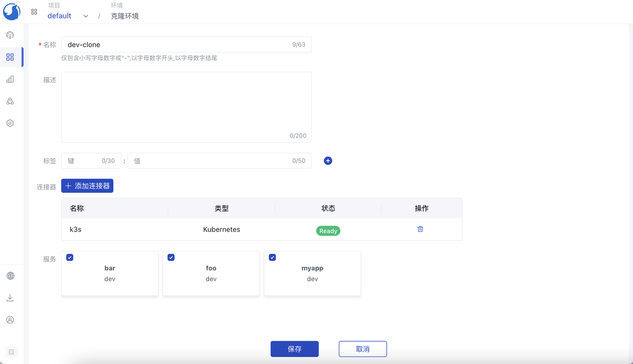Open the applications grid icon in sidebar
This screenshot has width=633, height=364.
[x=10, y=57]
